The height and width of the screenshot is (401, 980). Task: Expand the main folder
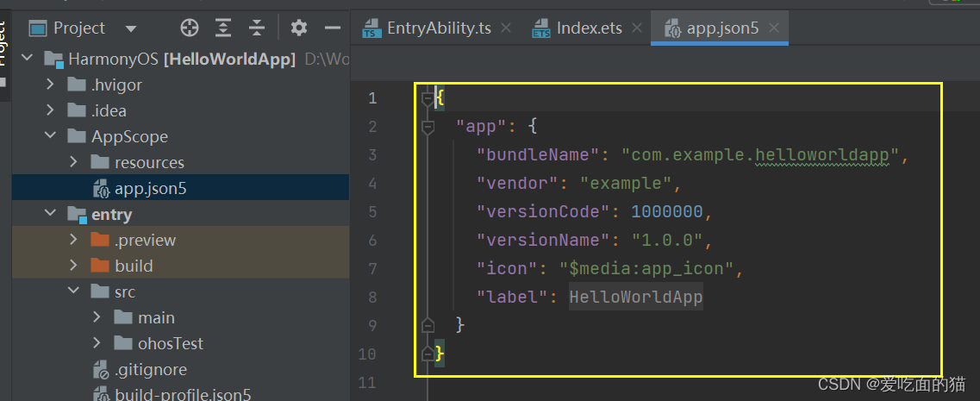97,317
